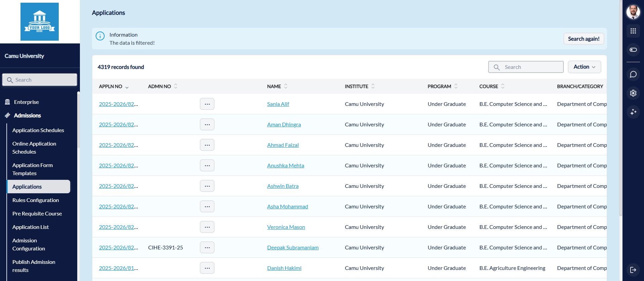Open the row menu for Deepak Subramaniam
Screen dimensions: 644x281
[x=207, y=248]
